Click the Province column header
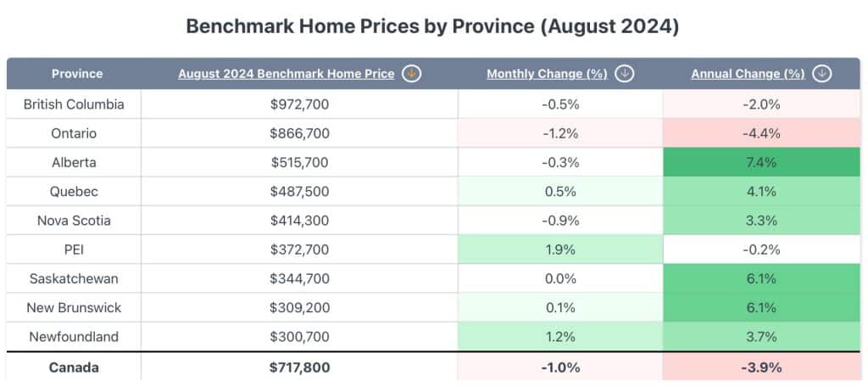 pos(77,74)
